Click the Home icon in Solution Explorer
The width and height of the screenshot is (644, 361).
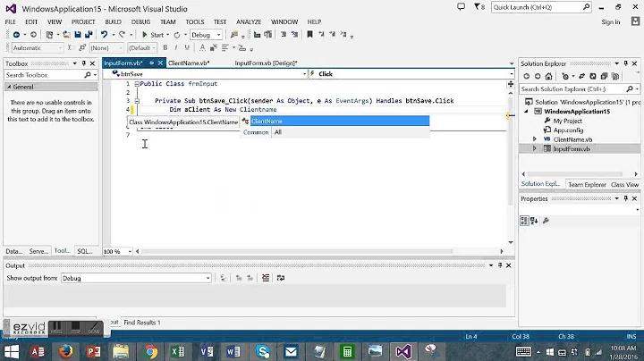pos(548,76)
